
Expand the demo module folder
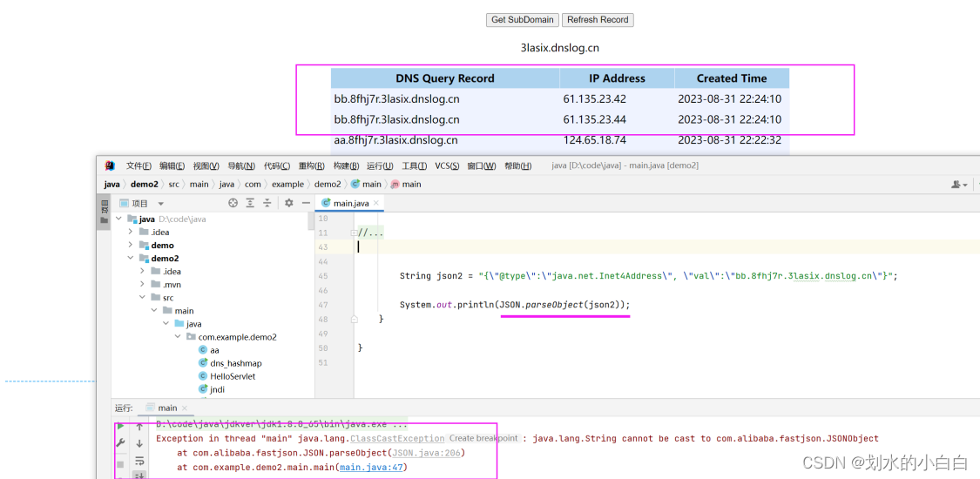130,246
